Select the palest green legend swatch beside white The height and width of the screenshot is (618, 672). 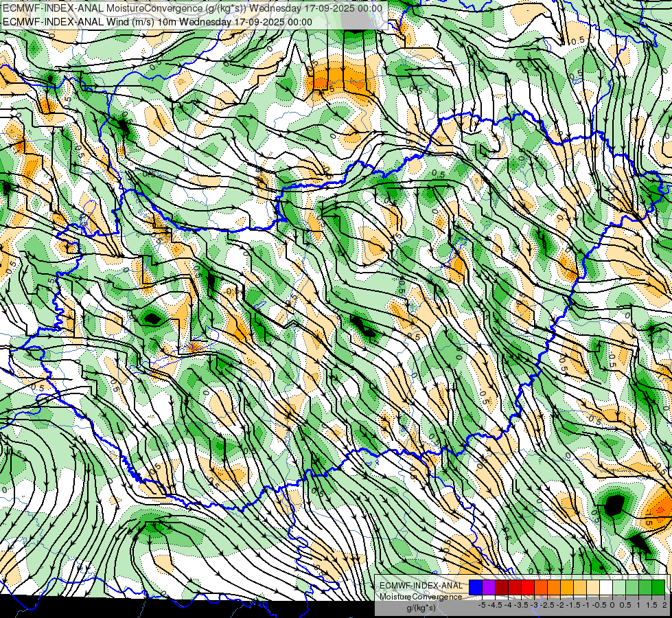pyautogui.click(x=619, y=587)
